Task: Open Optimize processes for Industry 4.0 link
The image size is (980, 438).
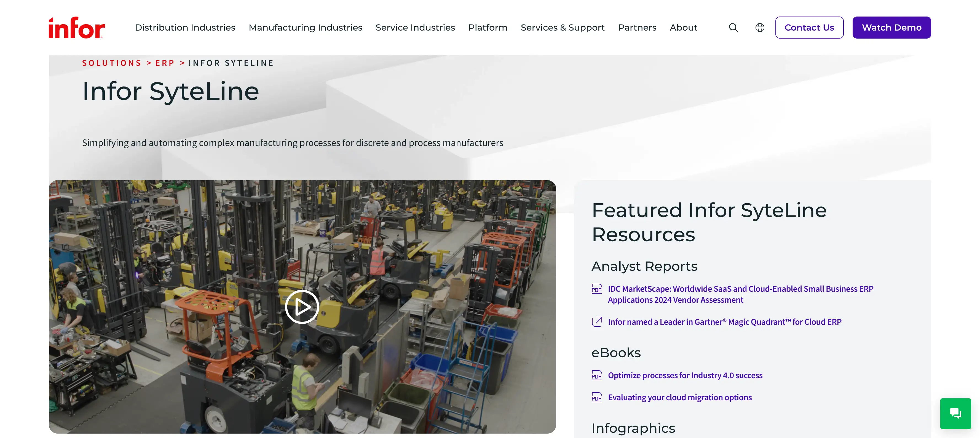Action: pyautogui.click(x=685, y=376)
